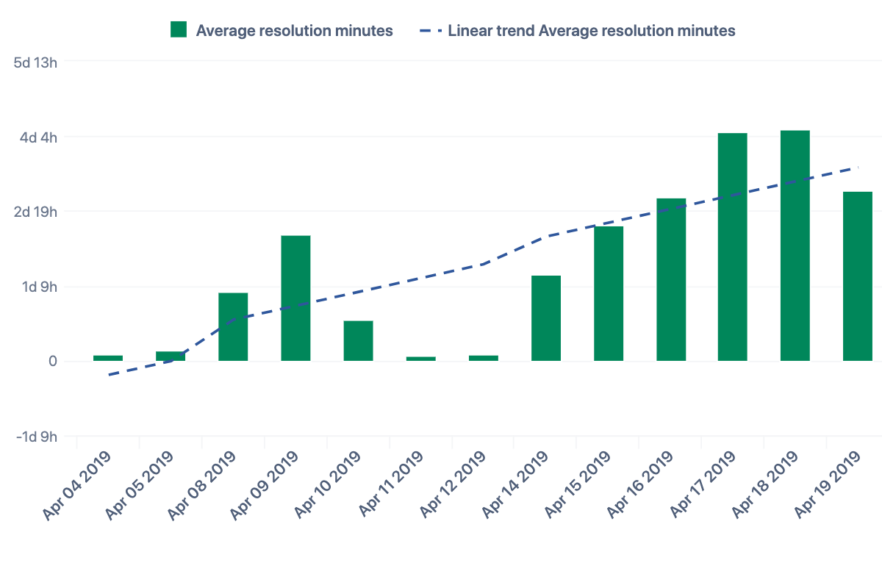
Task: Click the Apr 05 2019 date label
Action: click(140, 486)
